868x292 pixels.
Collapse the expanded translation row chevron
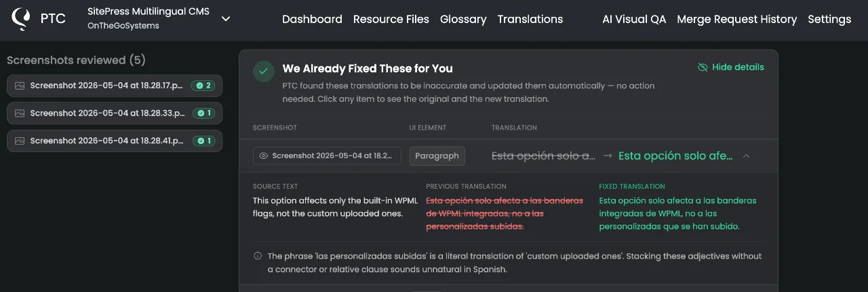click(x=746, y=156)
